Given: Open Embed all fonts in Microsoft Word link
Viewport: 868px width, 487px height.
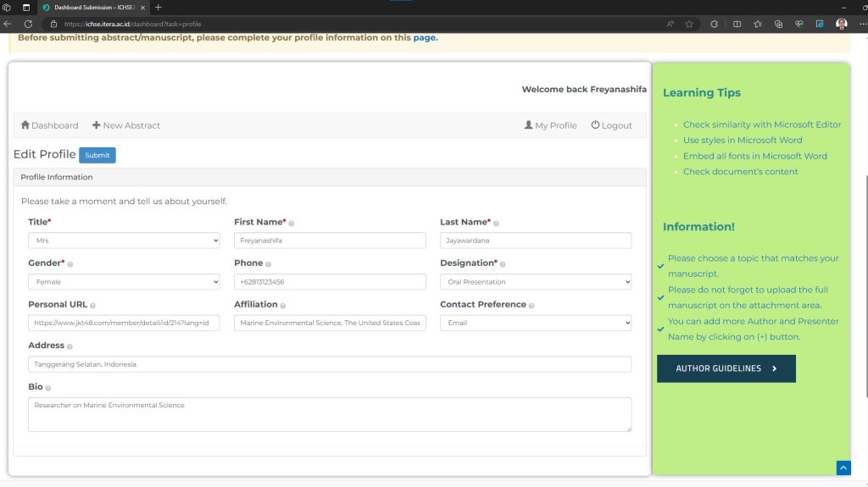Looking at the screenshot, I should coord(755,156).
